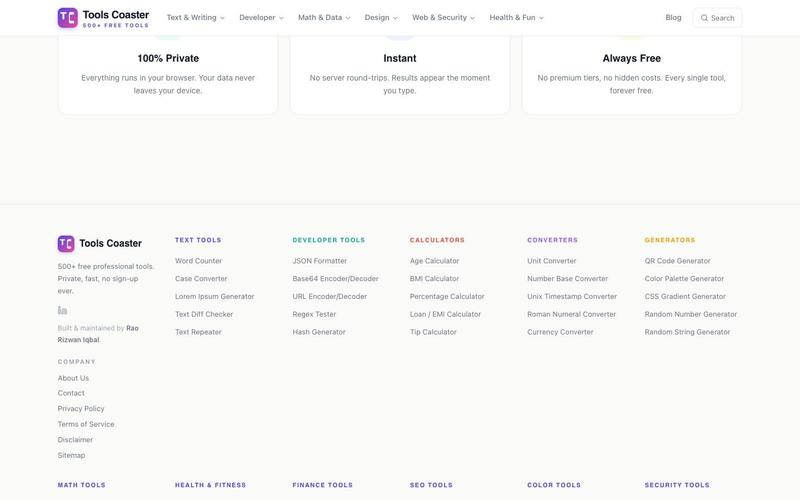800x500 pixels.
Task: Open Random String Generator link
Action: (687, 332)
